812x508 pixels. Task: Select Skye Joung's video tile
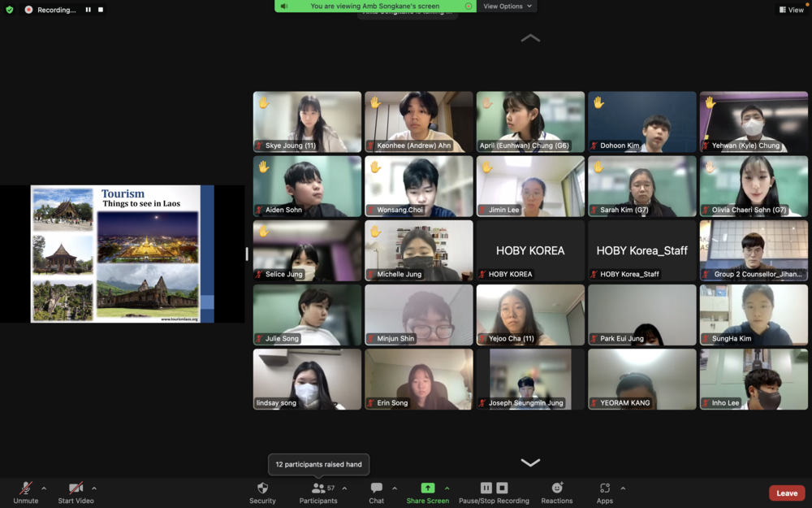click(x=307, y=122)
